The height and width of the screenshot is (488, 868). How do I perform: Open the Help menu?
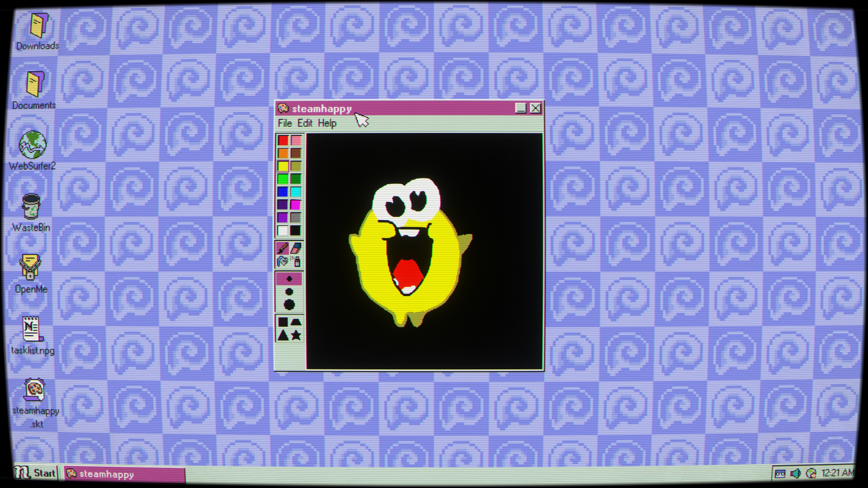pos(327,123)
